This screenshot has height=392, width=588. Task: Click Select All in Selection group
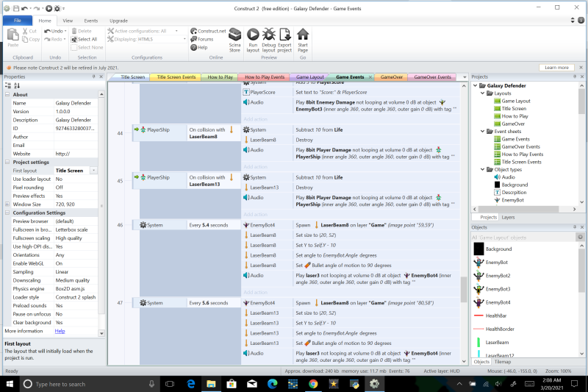[x=85, y=40]
